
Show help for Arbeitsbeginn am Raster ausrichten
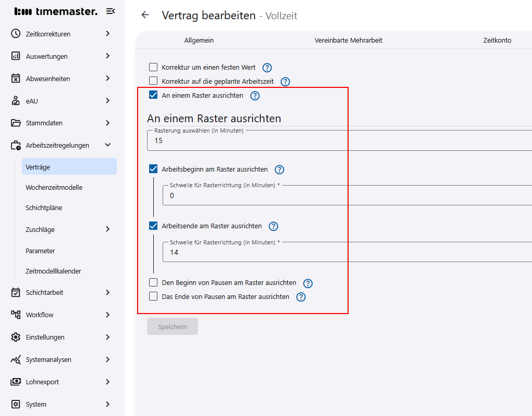coord(280,170)
